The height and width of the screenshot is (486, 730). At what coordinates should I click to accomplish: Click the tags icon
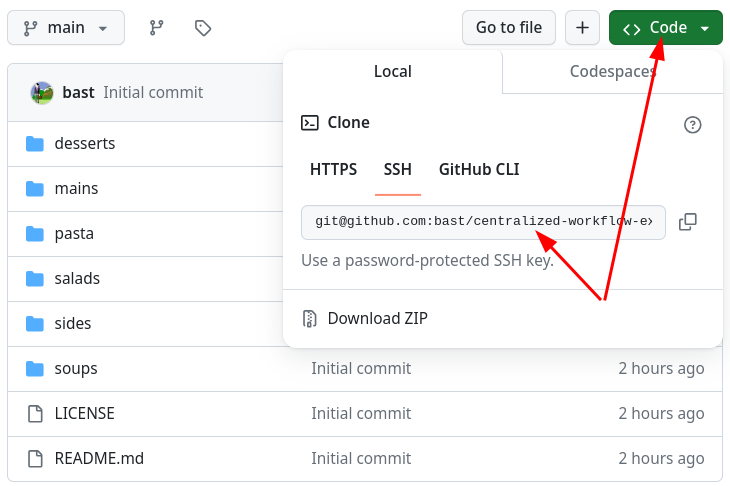(x=203, y=28)
